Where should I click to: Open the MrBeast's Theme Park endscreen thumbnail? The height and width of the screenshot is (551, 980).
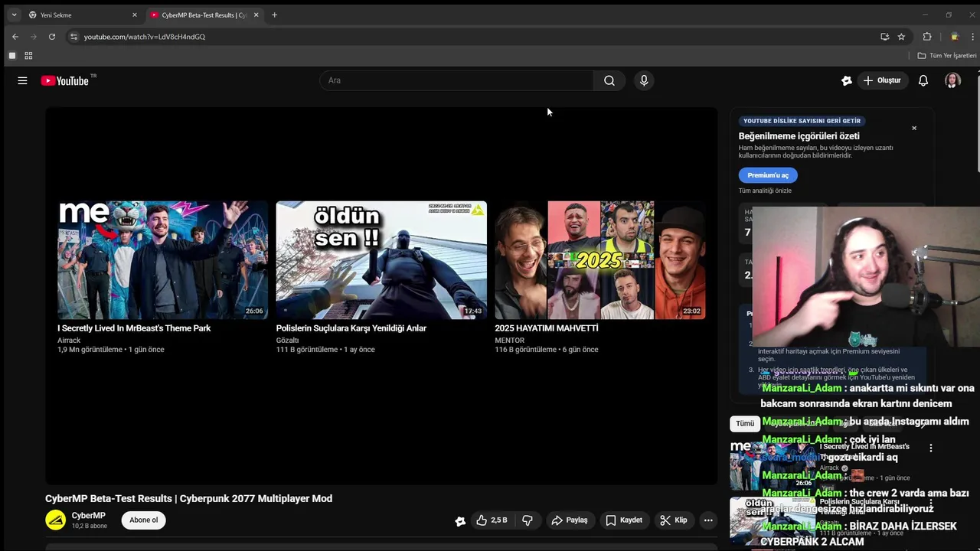(x=163, y=259)
